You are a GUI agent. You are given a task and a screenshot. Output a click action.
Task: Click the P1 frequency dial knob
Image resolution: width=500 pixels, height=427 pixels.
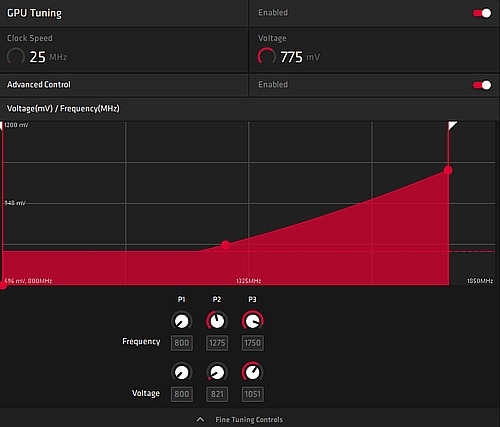tap(182, 321)
